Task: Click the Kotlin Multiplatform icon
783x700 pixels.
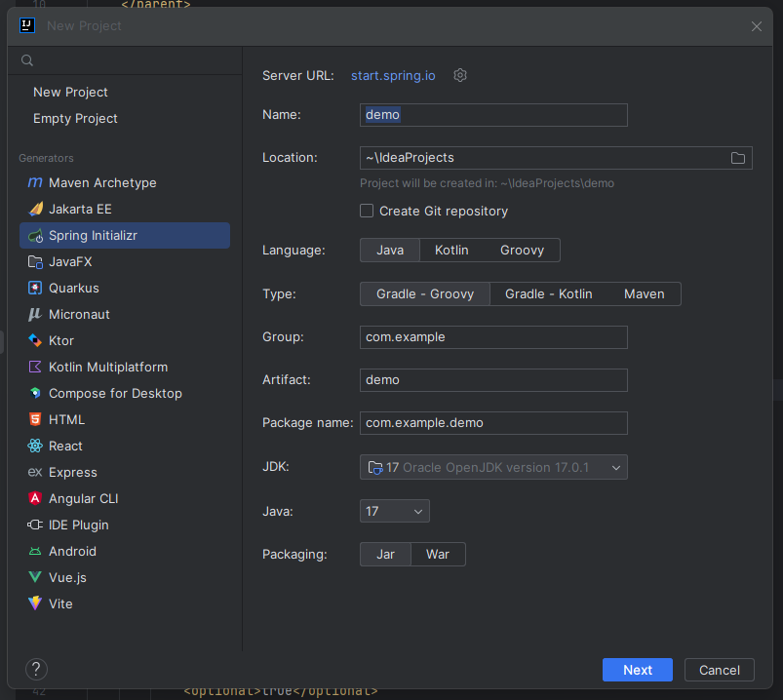Action: 35,367
